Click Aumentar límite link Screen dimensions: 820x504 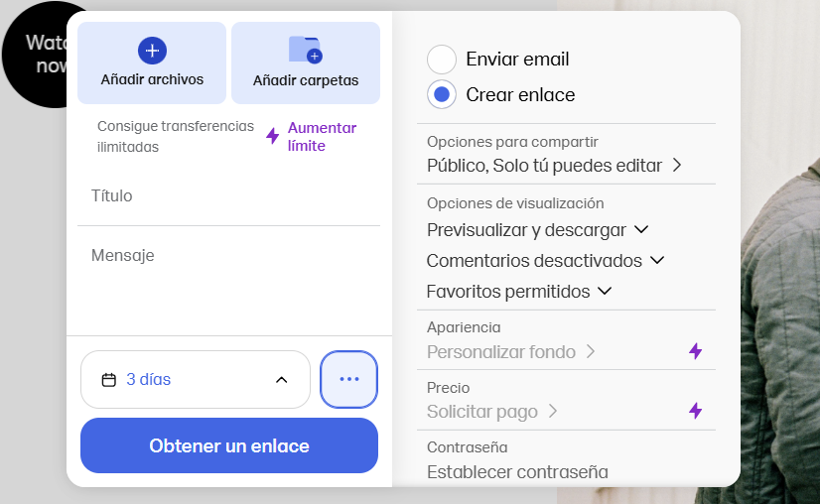click(x=322, y=137)
